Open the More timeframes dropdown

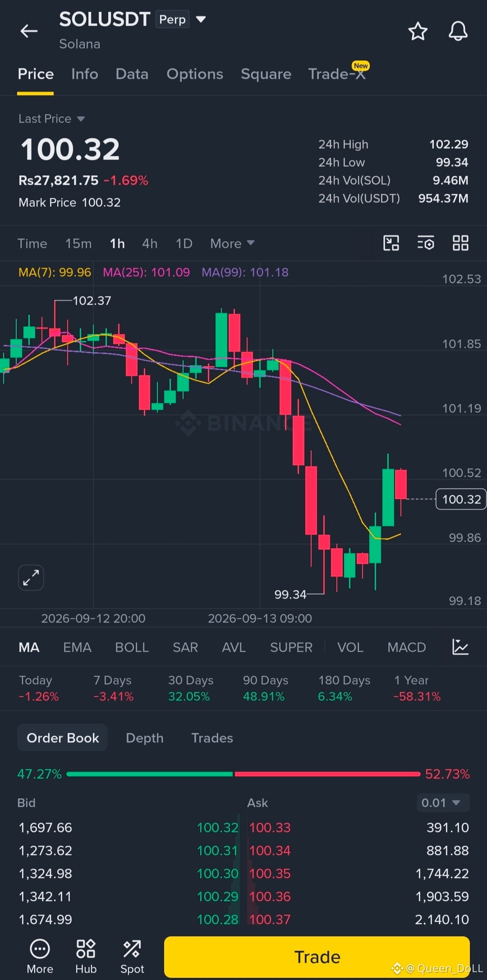pos(232,243)
